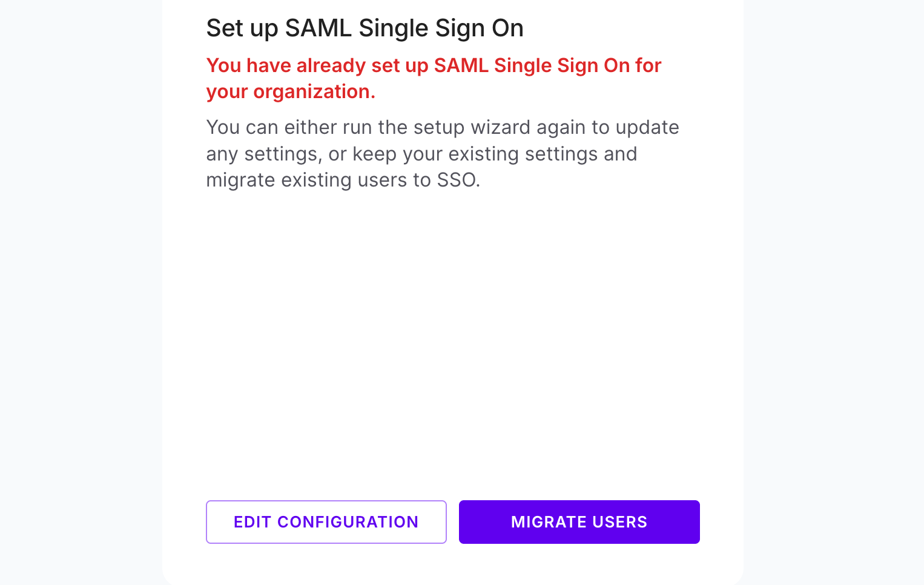
Task: Start migrating existing users to SSO
Action: click(579, 522)
